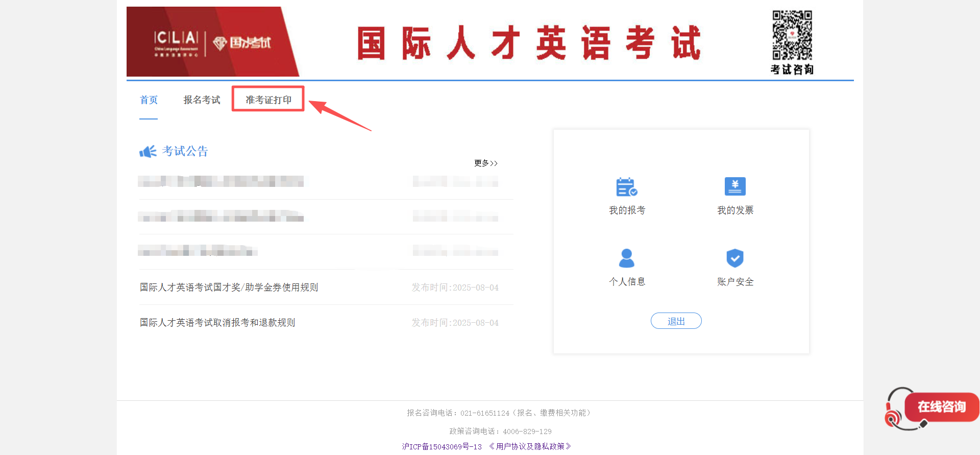Screen dimensions: 980x455
Task: Open the 沪ICP备15043069号-13 link
Action: (442, 447)
